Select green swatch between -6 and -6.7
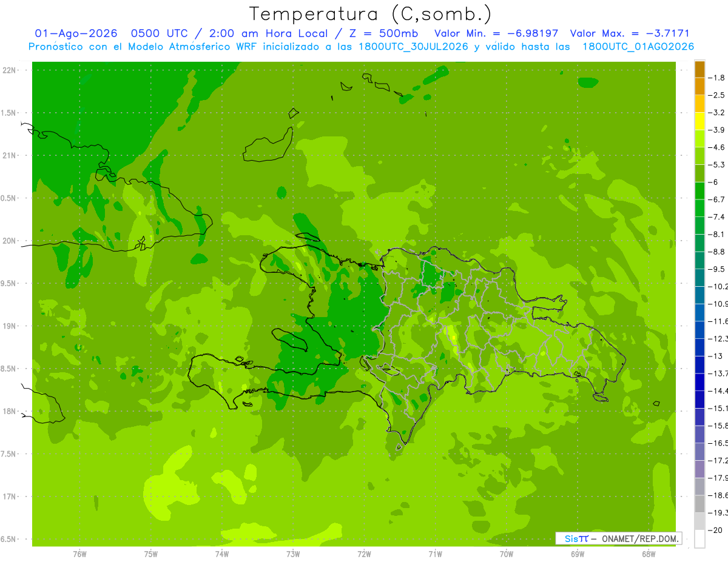This screenshot has height=562, width=728. tap(699, 191)
